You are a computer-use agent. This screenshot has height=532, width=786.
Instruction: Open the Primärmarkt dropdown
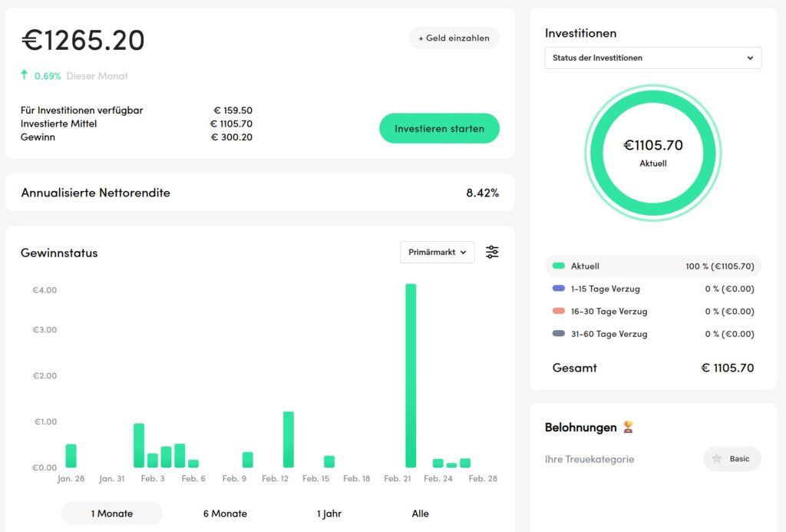click(437, 252)
